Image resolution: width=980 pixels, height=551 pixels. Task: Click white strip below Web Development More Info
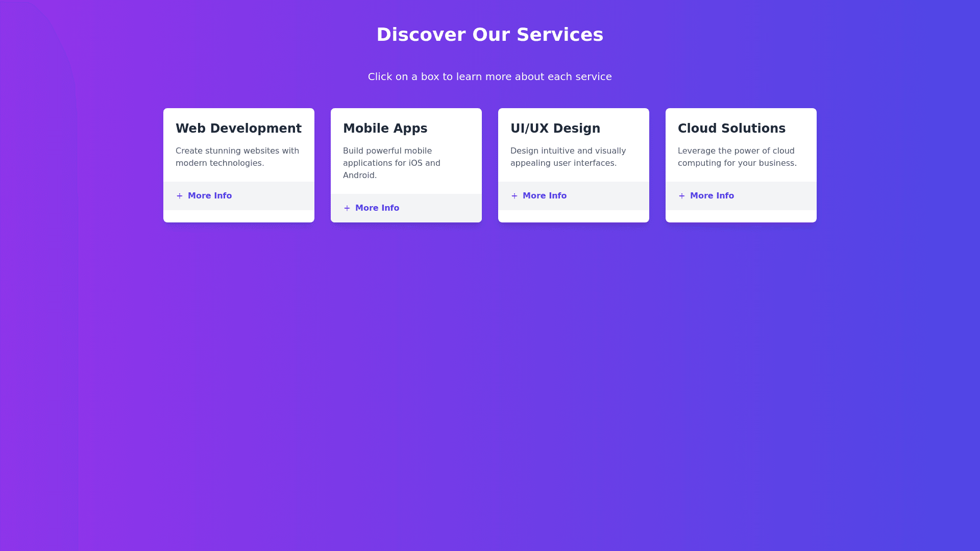[239, 216]
